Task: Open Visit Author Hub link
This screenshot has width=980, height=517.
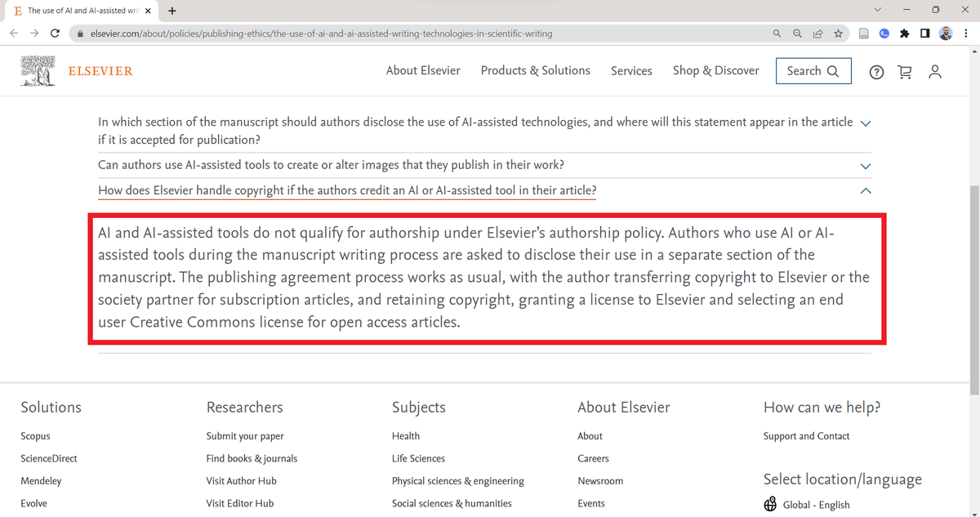Action: 242,481
